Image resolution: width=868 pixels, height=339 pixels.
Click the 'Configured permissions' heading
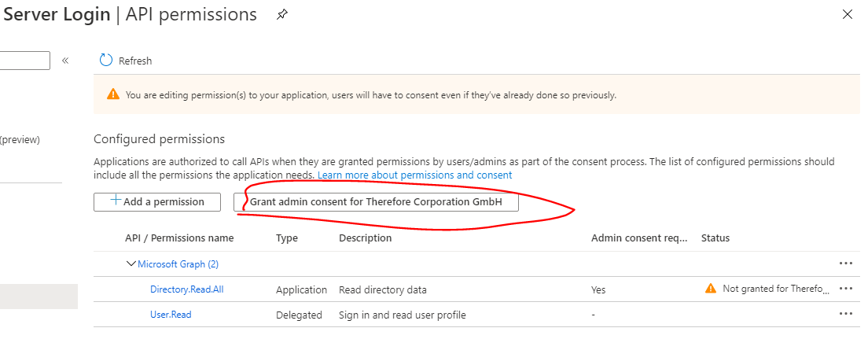point(160,138)
